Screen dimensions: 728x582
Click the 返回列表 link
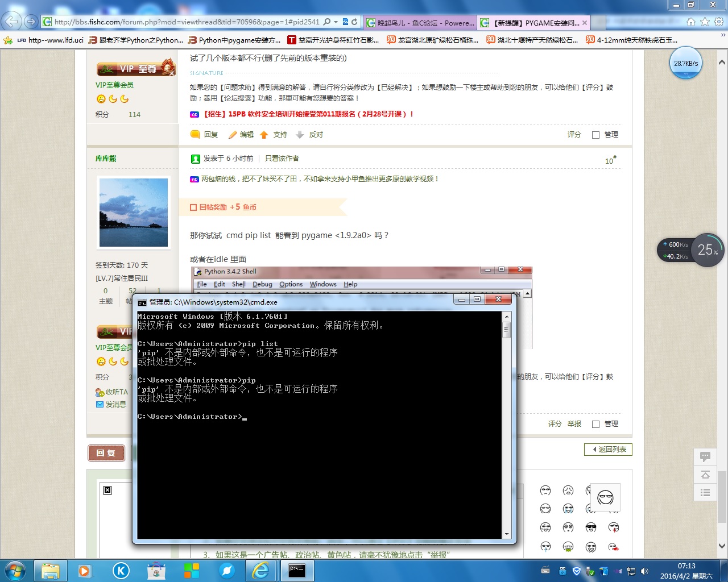pyautogui.click(x=608, y=450)
